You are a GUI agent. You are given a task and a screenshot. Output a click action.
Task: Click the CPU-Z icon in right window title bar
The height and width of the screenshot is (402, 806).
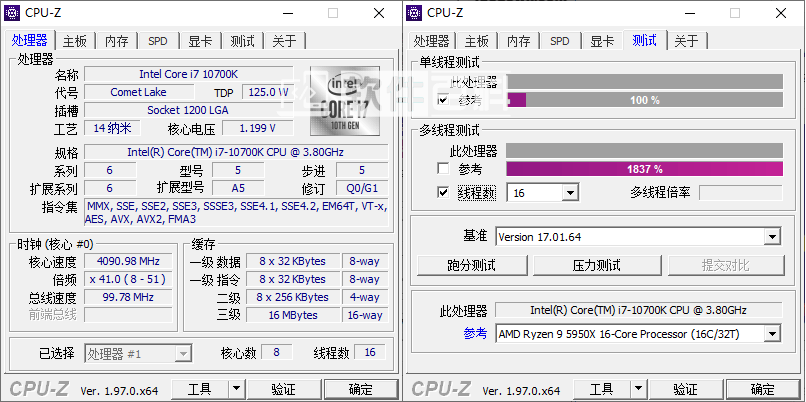coord(415,12)
